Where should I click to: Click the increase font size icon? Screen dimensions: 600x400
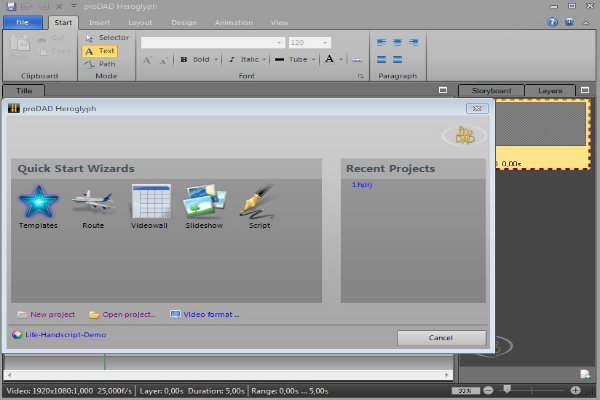click(147, 60)
